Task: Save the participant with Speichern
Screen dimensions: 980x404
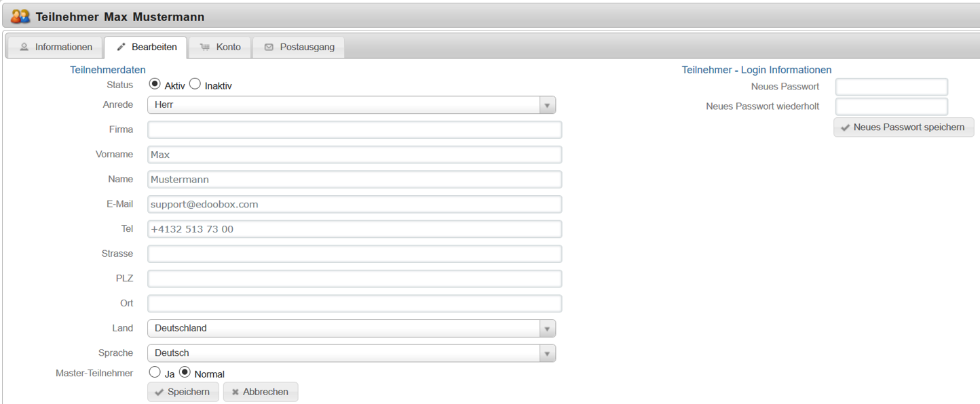Action: [x=183, y=392]
